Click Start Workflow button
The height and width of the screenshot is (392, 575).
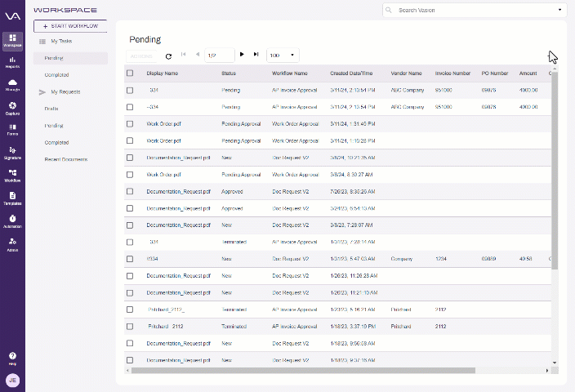pyautogui.click(x=70, y=26)
